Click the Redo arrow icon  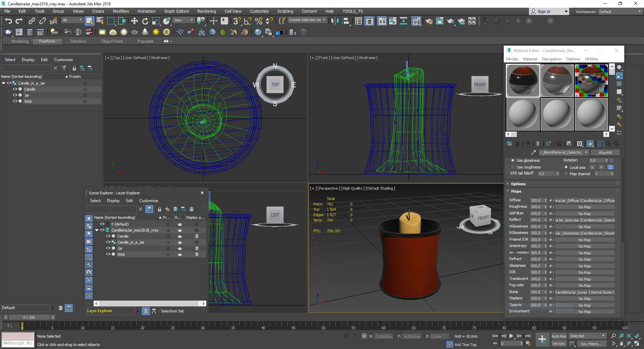tap(19, 21)
